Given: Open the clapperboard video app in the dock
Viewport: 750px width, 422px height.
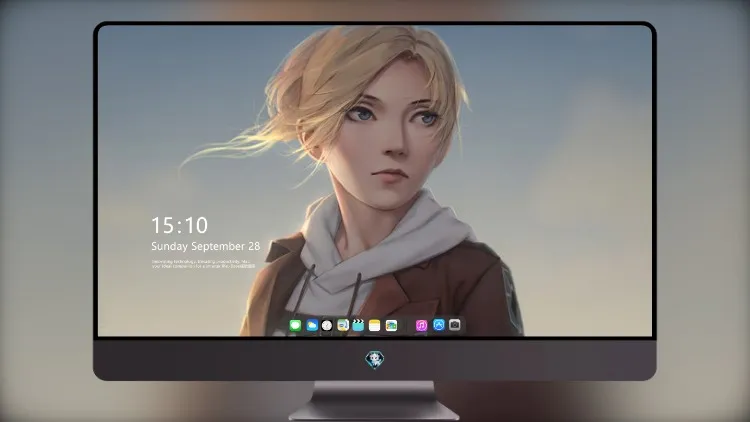Looking at the screenshot, I should 358,325.
